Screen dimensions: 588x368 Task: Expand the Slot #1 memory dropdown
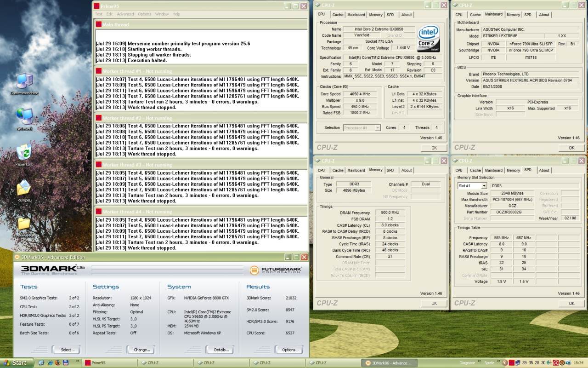click(484, 186)
